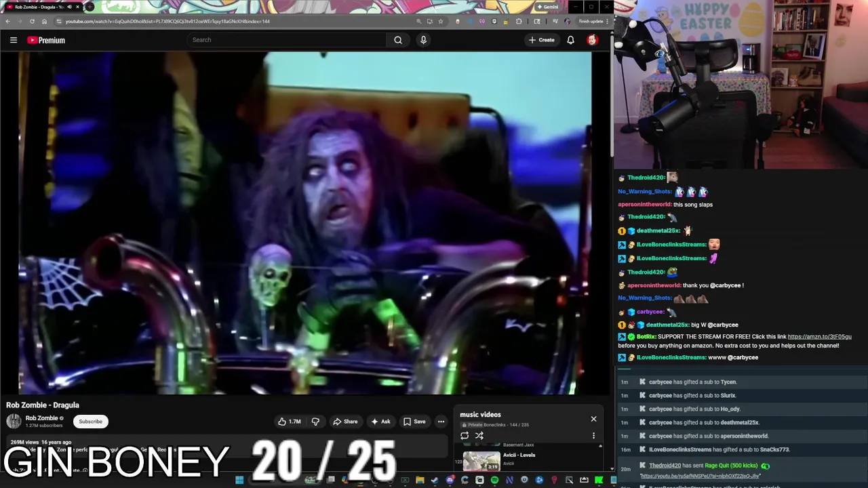Click 'carbycee has gifted a sub to Ho_ody'

click(694, 409)
